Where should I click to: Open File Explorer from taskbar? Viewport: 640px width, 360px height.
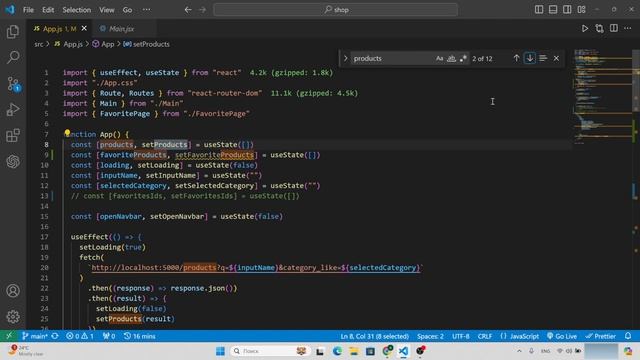click(x=353, y=351)
